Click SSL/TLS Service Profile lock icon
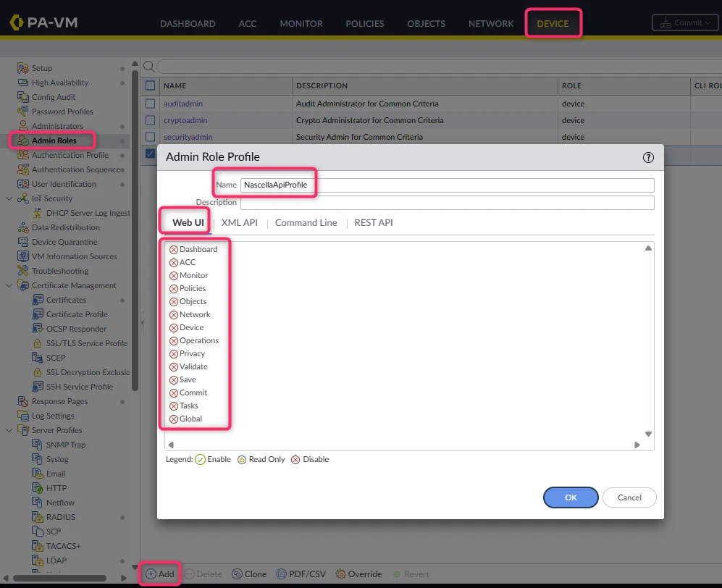The height and width of the screenshot is (588, 722). pos(38,343)
